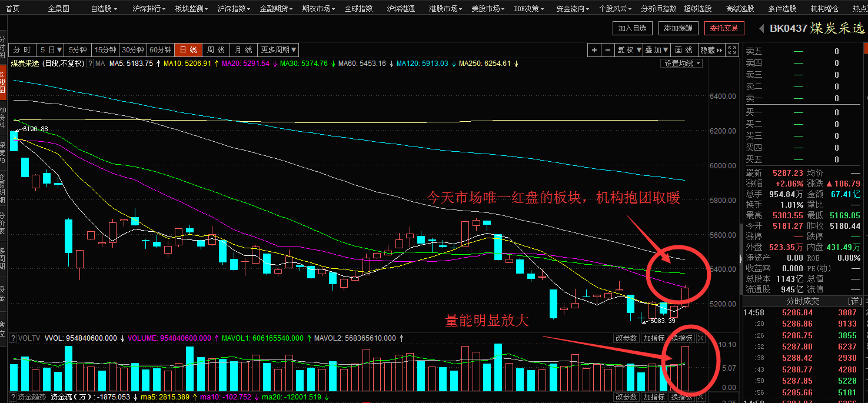Select the 周线 period

tap(217, 50)
